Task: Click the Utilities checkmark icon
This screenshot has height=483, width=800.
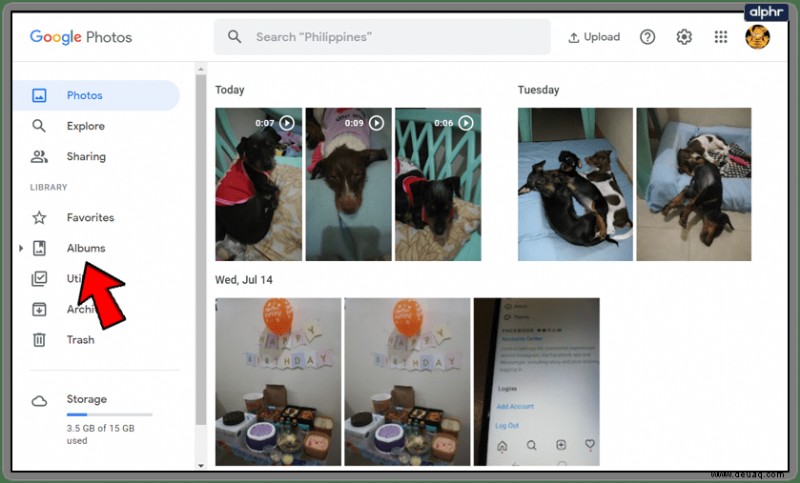Action: pos(39,278)
